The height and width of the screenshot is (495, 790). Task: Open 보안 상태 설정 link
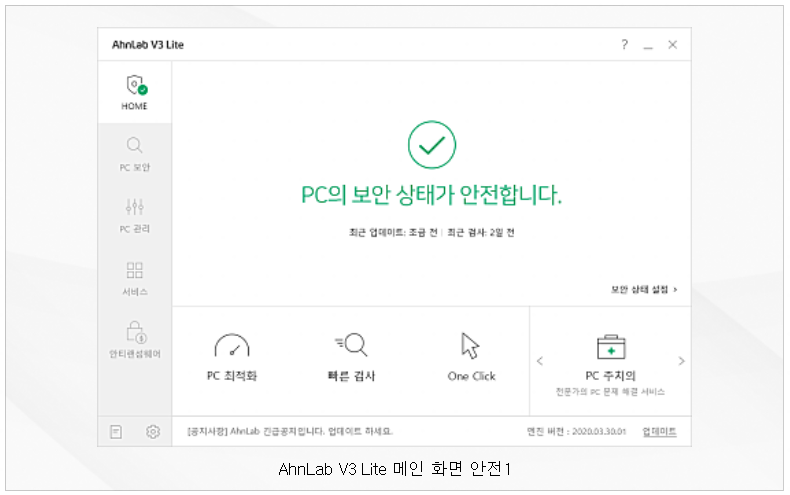click(x=644, y=289)
